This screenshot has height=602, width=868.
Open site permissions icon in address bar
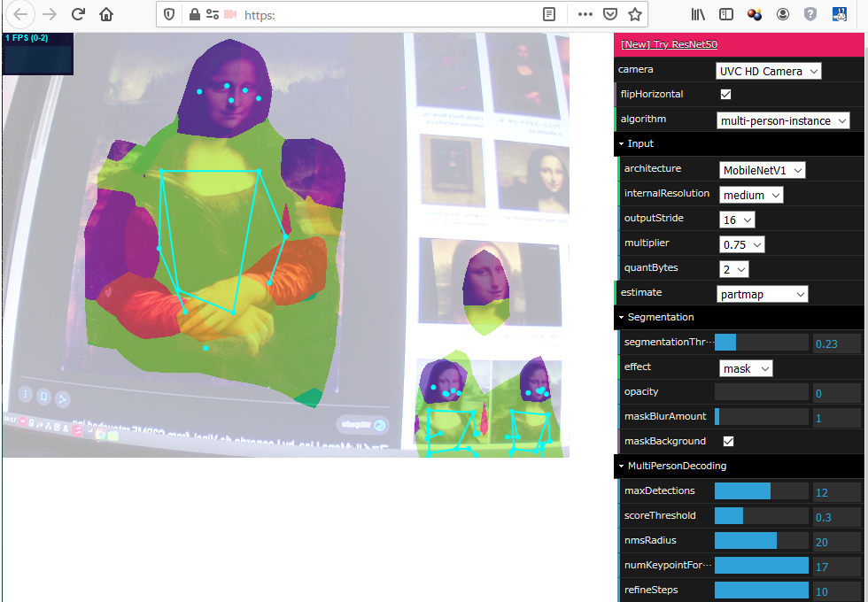coord(212,14)
